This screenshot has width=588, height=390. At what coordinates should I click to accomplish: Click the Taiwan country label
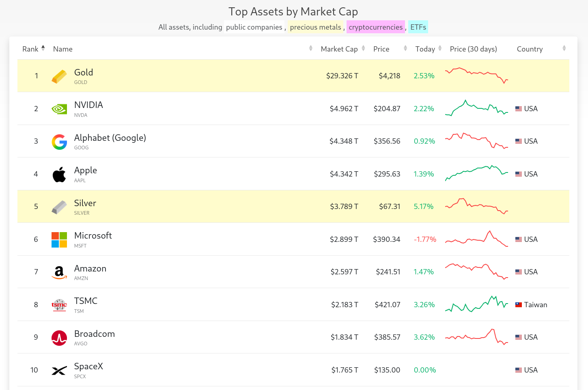536,305
